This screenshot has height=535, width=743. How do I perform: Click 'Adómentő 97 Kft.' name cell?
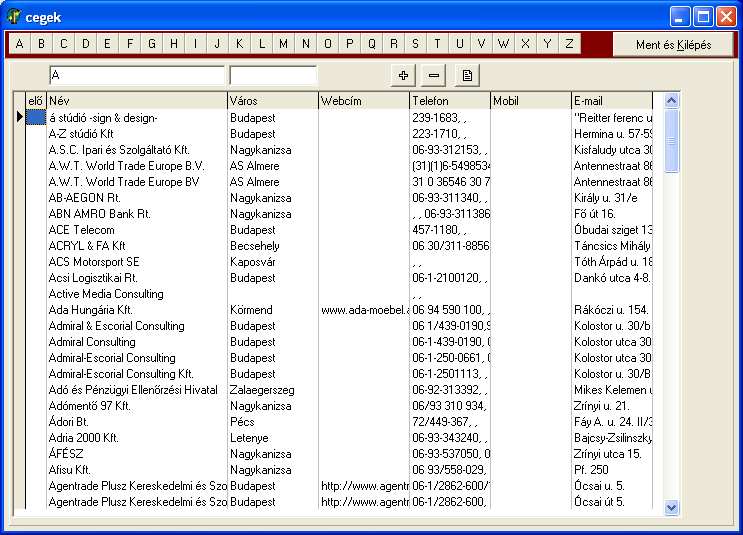(137, 406)
